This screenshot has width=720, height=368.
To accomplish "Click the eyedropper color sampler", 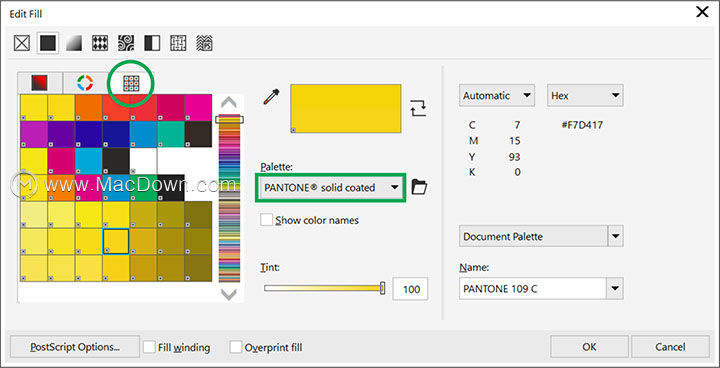I will point(271,97).
